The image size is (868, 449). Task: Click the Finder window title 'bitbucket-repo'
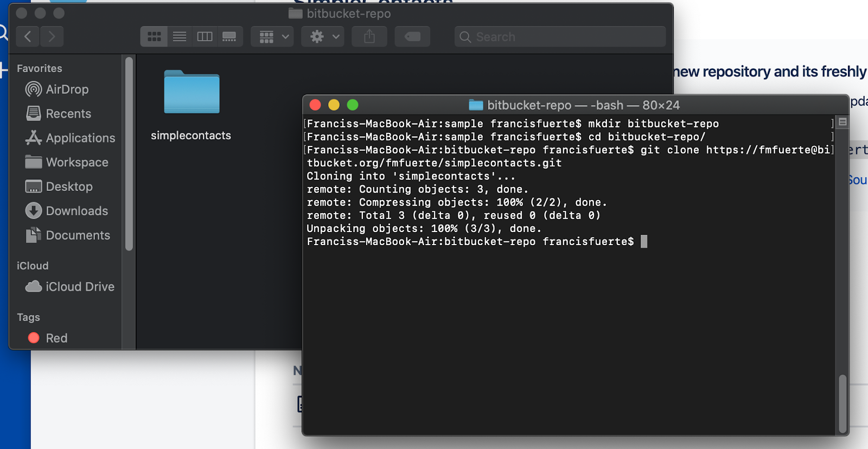click(x=349, y=14)
